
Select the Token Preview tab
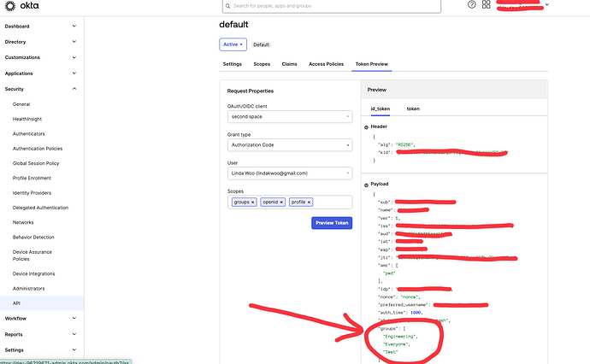pos(372,64)
